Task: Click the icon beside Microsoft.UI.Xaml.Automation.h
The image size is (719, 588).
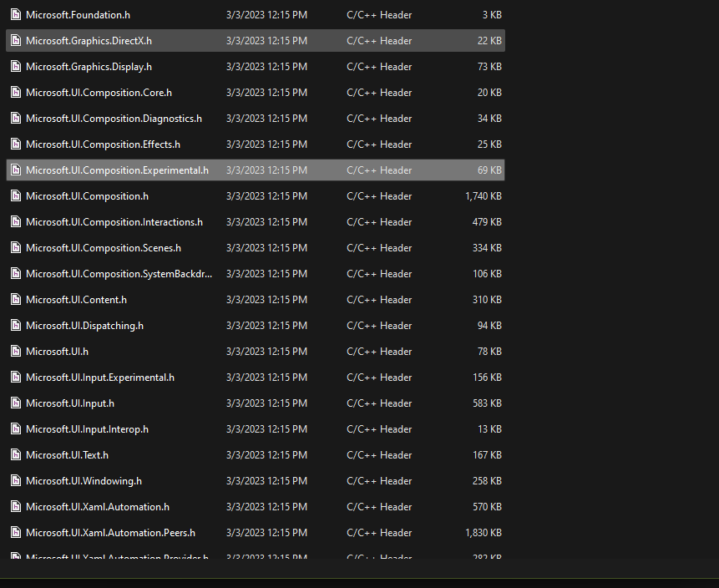Action: [16, 507]
